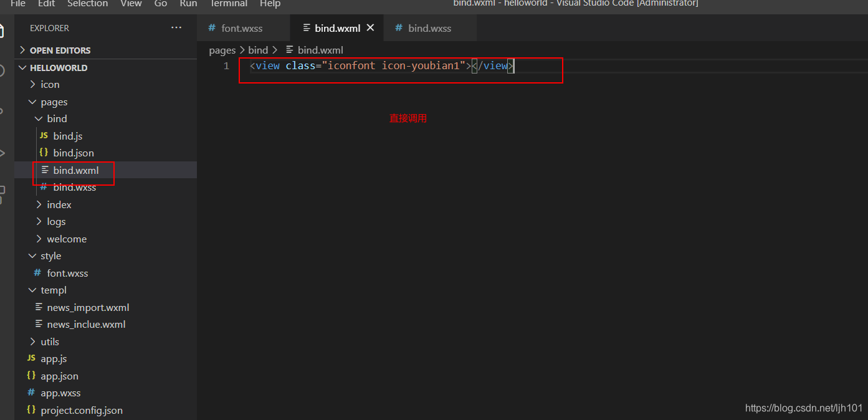The width and height of the screenshot is (868, 420).
Task: Click the hash icon on bind.wxss tab
Action: coord(399,28)
